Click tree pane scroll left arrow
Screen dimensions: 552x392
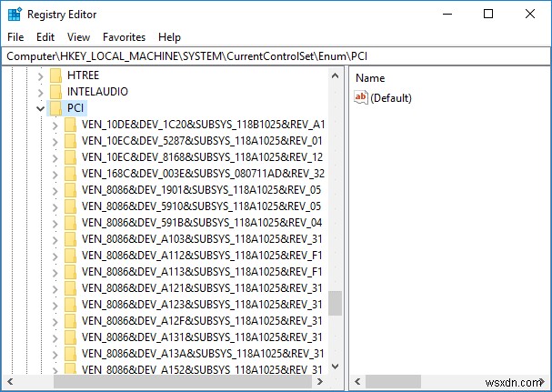(10, 381)
